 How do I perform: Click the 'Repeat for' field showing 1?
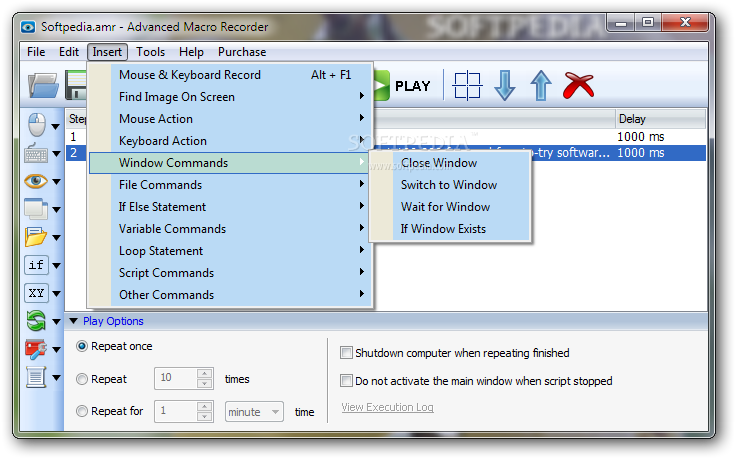tap(176, 411)
